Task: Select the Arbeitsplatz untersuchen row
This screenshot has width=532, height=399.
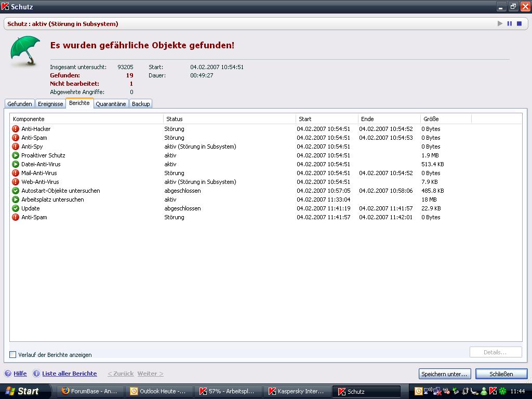Action: (266, 199)
